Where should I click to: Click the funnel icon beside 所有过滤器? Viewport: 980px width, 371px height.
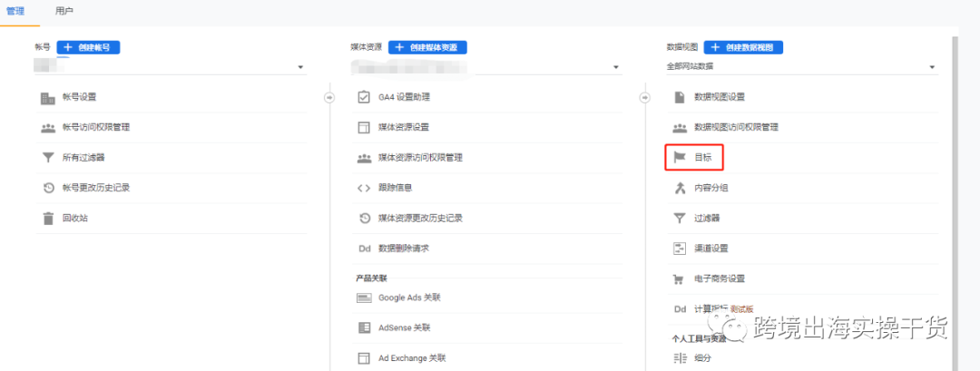[x=47, y=158]
